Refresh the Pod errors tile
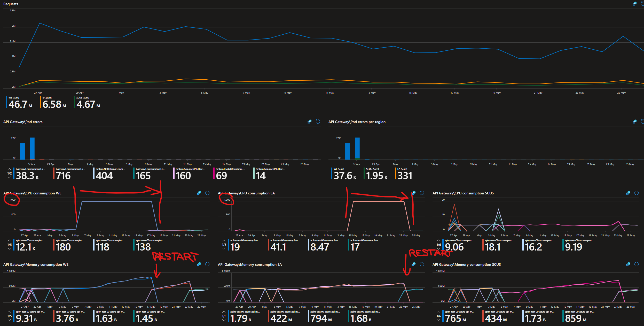 (x=318, y=122)
